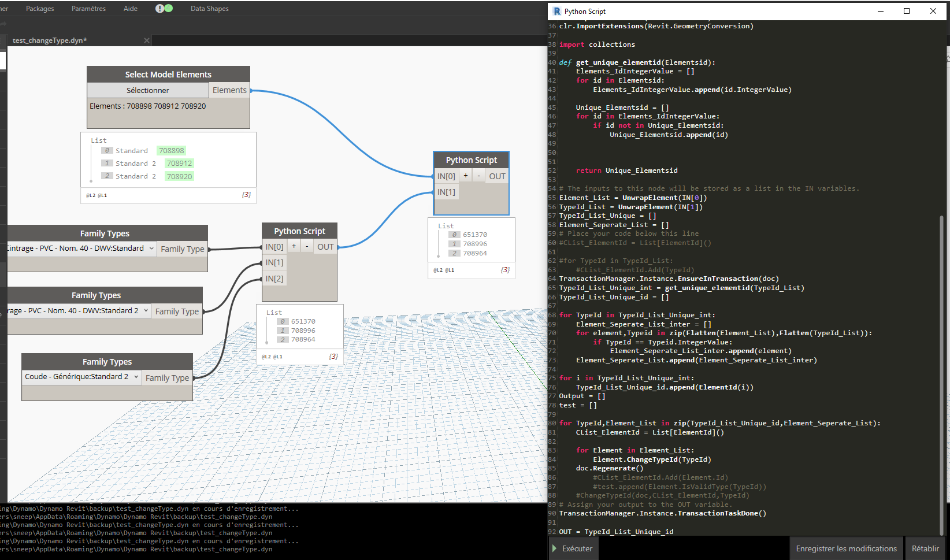Open the Packages menu

click(40, 9)
